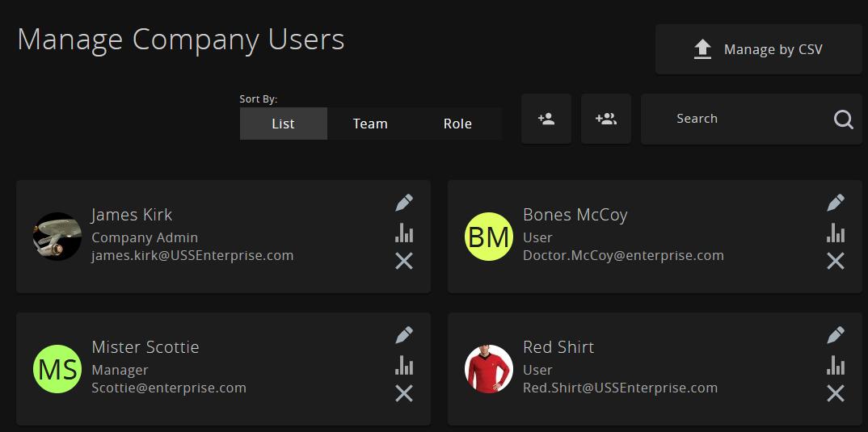Sort users by Team
Viewport: 868px width, 432px height.
click(370, 124)
